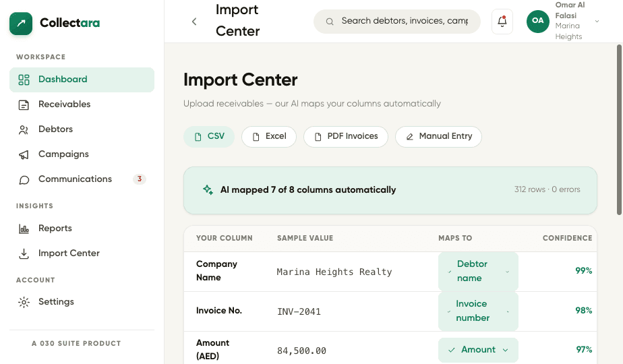
Task: Open the Dashboard menu item
Action: [82, 80]
